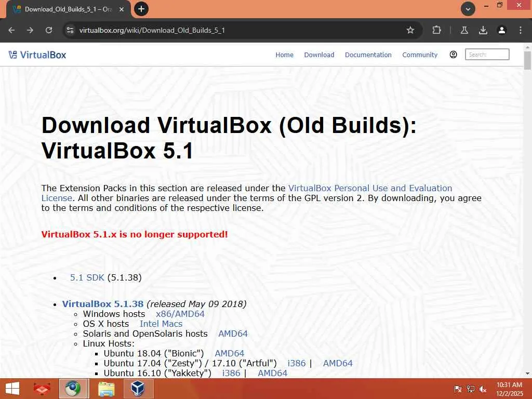Viewport: 532px width, 399px height.
Task: Open VirtualBox cube icon on taskbar
Action: point(138,389)
